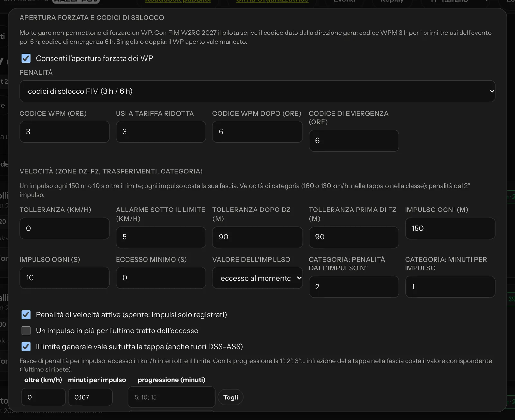Click the Codice WPM (ore) input field

coord(64,132)
